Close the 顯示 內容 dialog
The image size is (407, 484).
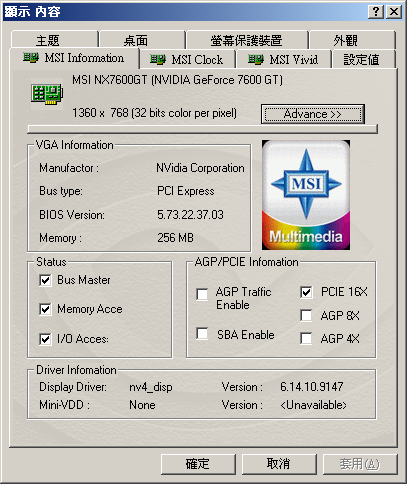click(394, 12)
